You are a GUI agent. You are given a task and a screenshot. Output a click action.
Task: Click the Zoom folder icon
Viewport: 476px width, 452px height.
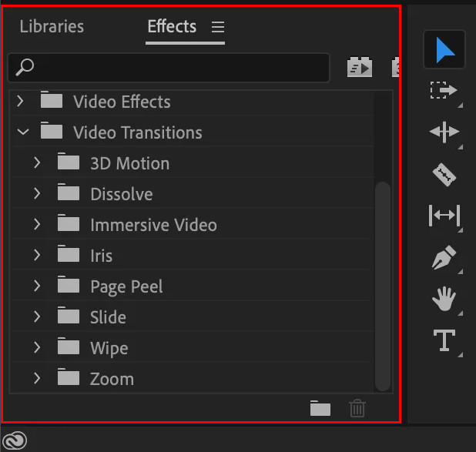tap(69, 377)
